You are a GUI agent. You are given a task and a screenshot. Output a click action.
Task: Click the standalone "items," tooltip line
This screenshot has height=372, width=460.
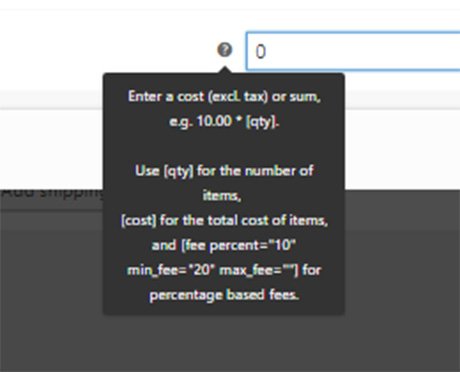tap(222, 195)
